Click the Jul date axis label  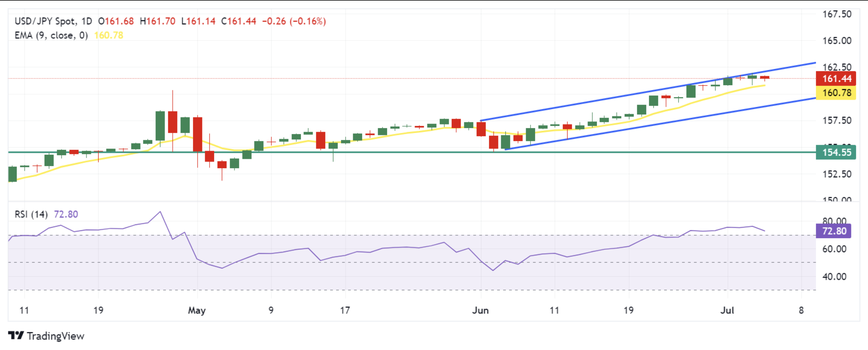point(727,310)
